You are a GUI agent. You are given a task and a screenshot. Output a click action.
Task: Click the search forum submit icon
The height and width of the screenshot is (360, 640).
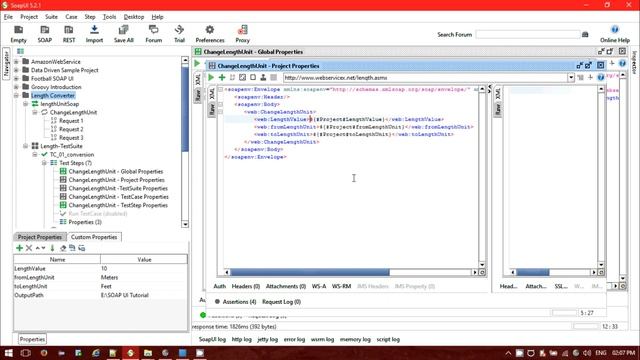pyautogui.click(x=585, y=35)
